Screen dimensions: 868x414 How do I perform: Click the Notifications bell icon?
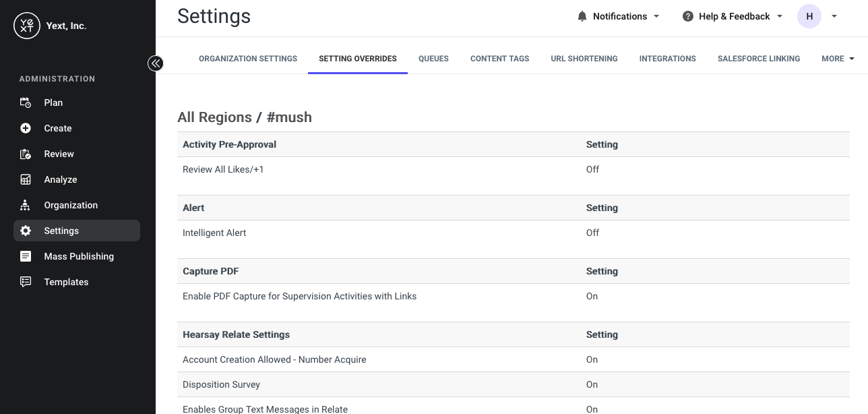582,16
